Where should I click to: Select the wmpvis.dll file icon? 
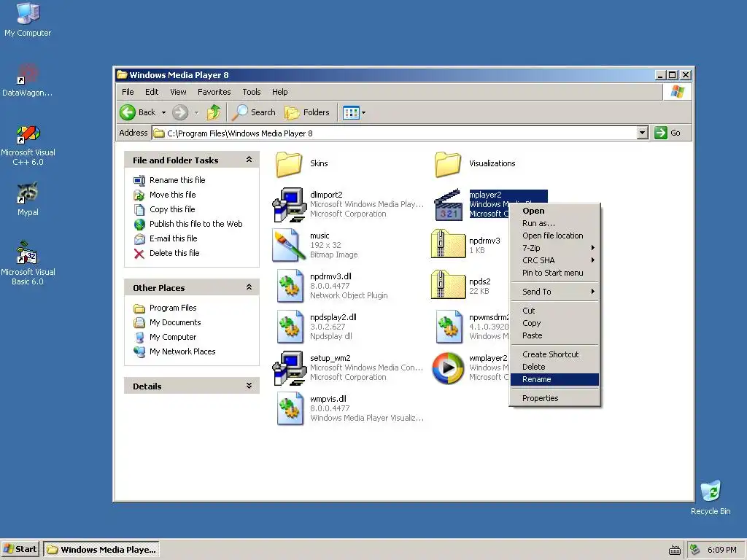coord(290,408)
